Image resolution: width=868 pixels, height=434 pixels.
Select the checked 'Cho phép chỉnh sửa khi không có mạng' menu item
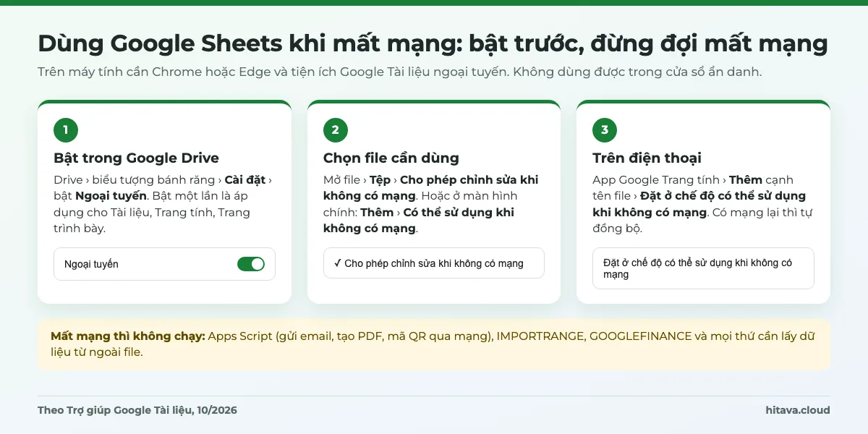434,263
